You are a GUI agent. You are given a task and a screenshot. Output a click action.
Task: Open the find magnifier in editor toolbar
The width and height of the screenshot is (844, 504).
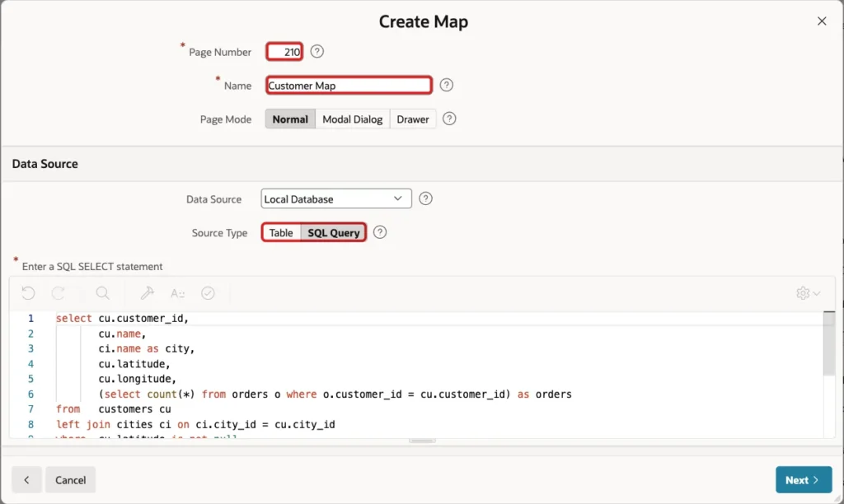(x=102, y=293)
